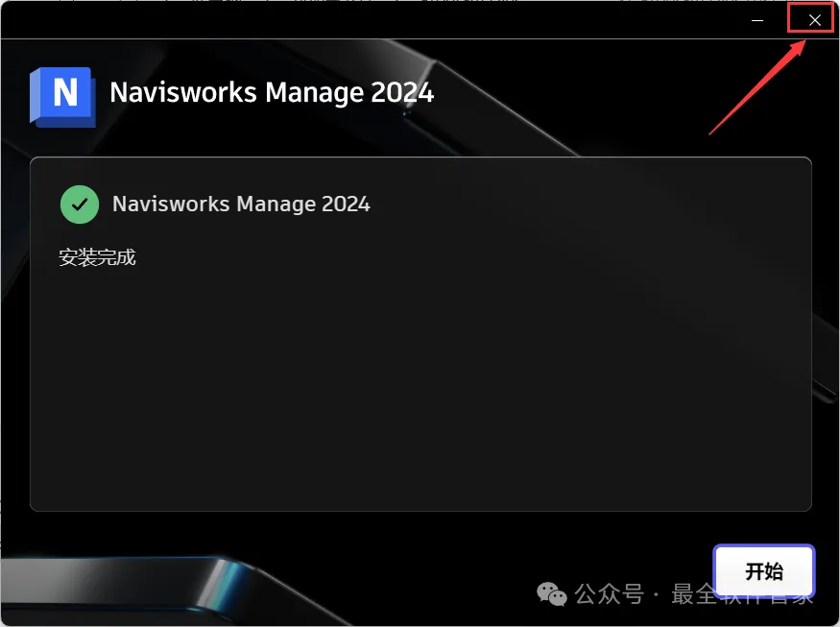The image size is (840, 627).
Task: Click the red arrow annotation
Action: click(757, 86)
